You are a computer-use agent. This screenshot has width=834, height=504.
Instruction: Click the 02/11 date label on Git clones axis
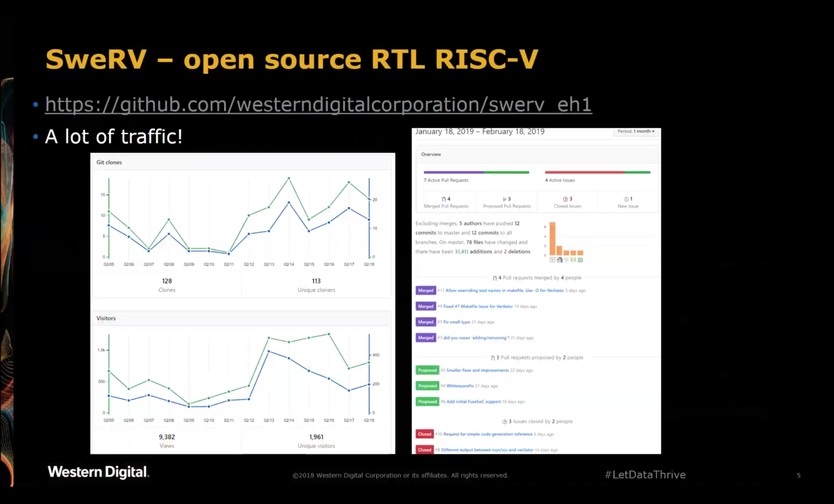[x=229, y=264]
